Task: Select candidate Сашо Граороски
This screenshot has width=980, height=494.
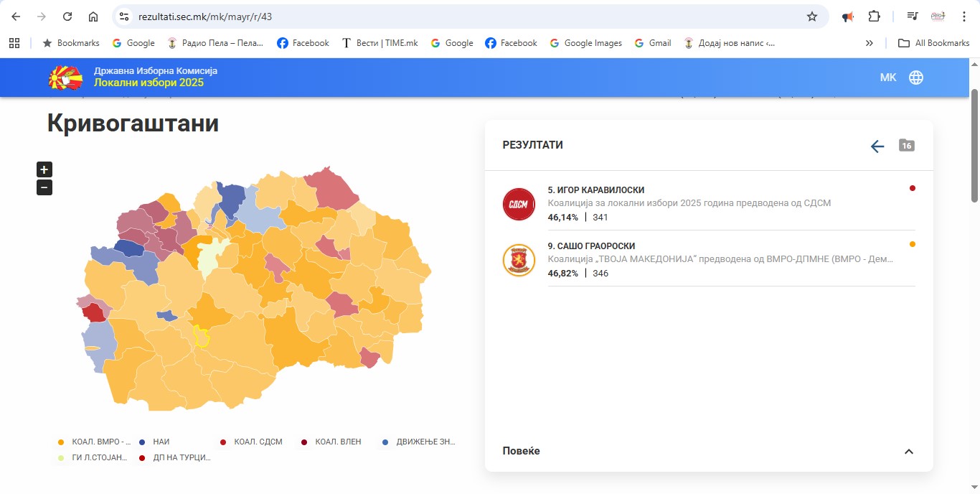Action: pyautogui.click(x=591, y=246)
